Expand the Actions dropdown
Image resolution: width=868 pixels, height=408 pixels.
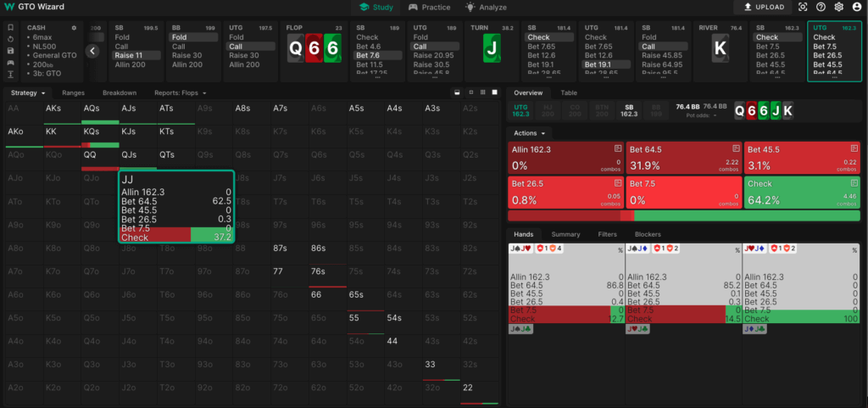coord(530,133)
